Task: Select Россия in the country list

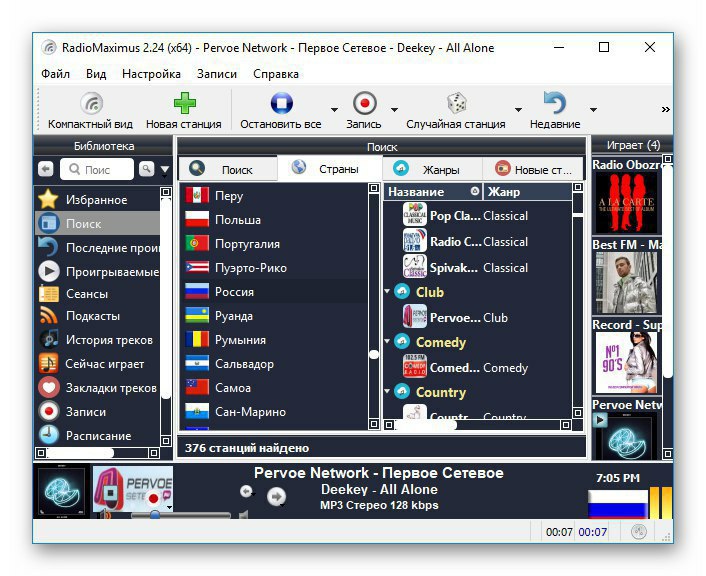Action: pos(274,291)
